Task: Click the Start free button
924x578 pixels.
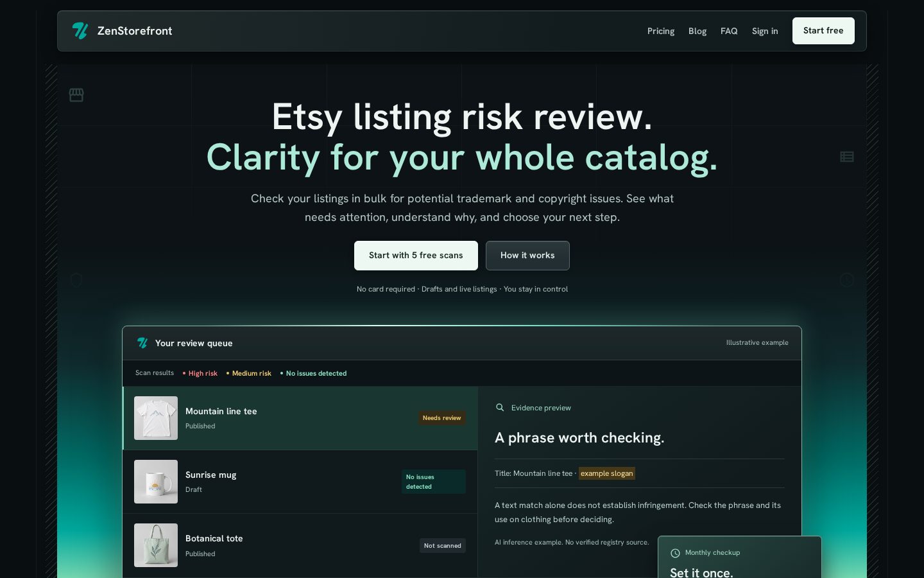Action: (x=823, y=31)
